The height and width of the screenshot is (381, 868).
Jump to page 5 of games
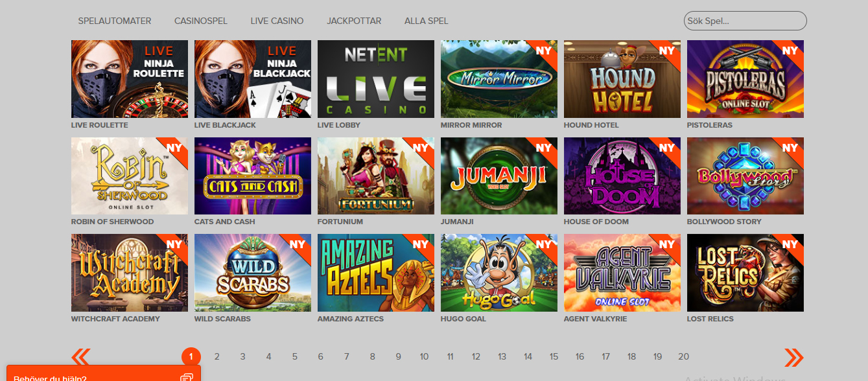pyautogui.click(x=294, y=356)
